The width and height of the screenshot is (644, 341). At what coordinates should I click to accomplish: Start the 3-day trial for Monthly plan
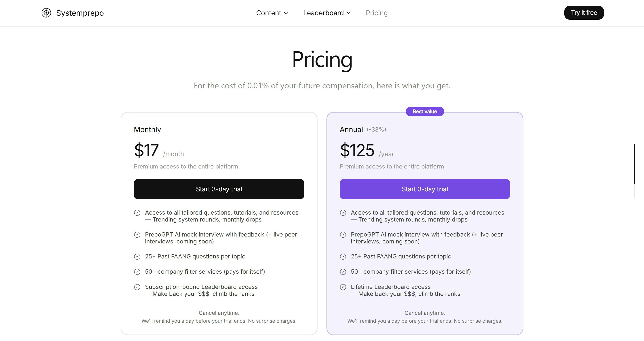tap(219, 189)
